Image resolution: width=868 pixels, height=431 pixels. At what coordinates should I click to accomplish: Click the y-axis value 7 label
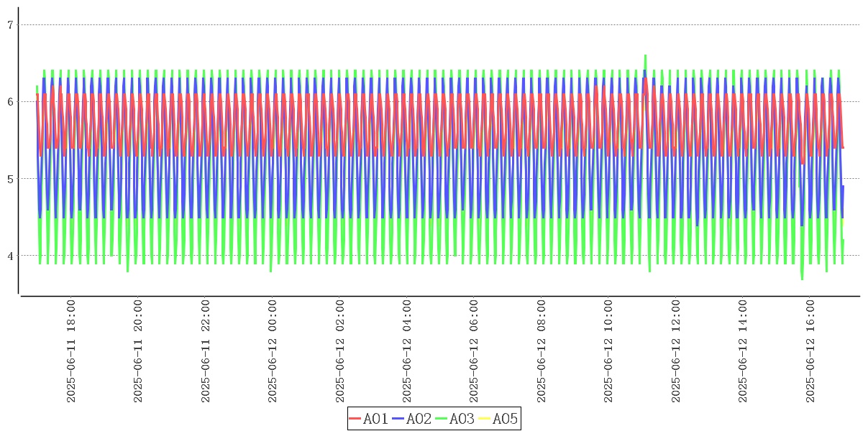[10, 25]
